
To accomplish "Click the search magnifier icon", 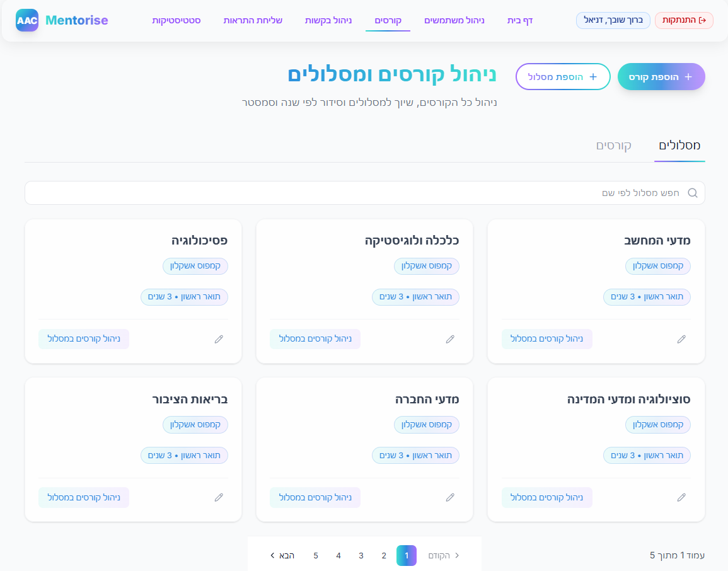I will click(692, 193).
